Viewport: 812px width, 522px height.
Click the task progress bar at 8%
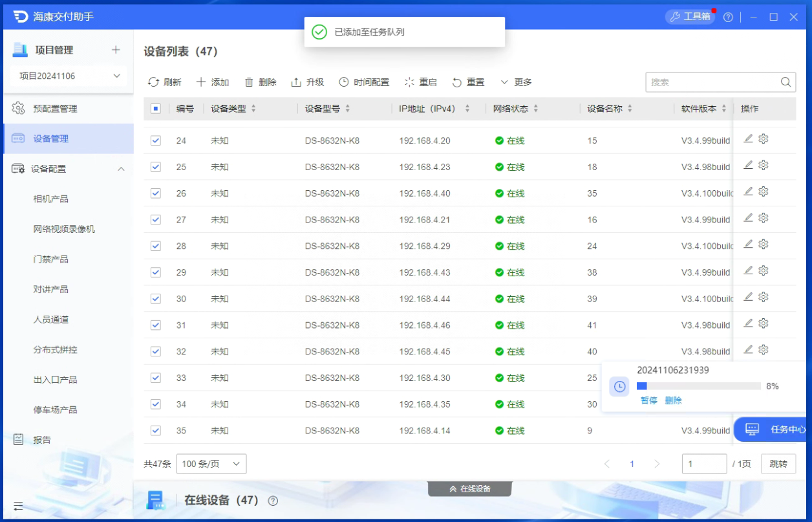[698, 386]
